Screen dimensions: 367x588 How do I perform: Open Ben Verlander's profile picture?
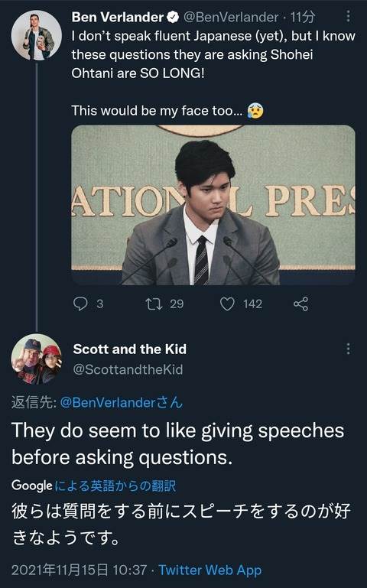coord(37,36)
